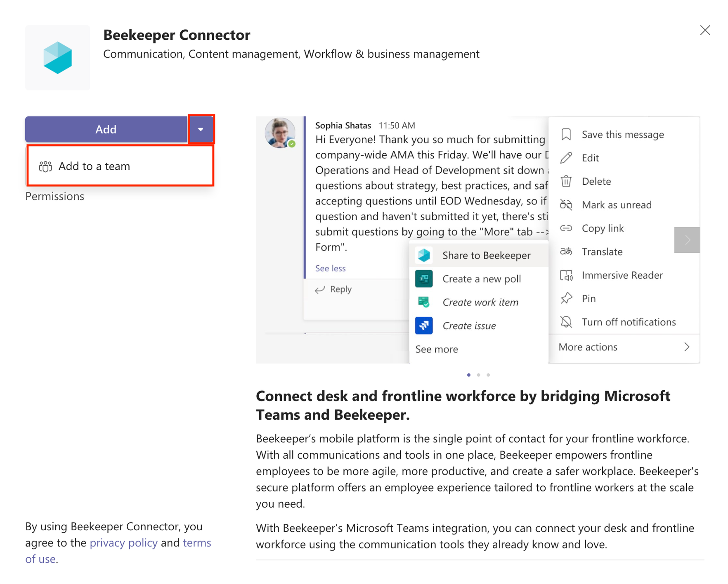Close the Beekeeper Connector dialog
Screen dimensions: 728x584
click(705, 30)
